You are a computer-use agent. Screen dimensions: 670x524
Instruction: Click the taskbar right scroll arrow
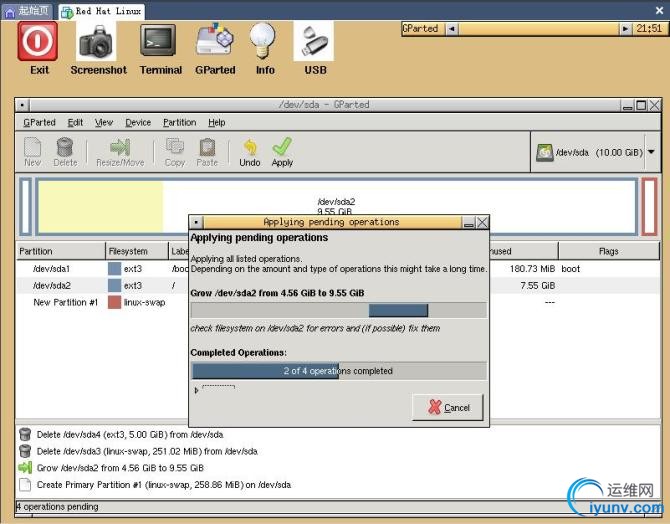[625, 29]
